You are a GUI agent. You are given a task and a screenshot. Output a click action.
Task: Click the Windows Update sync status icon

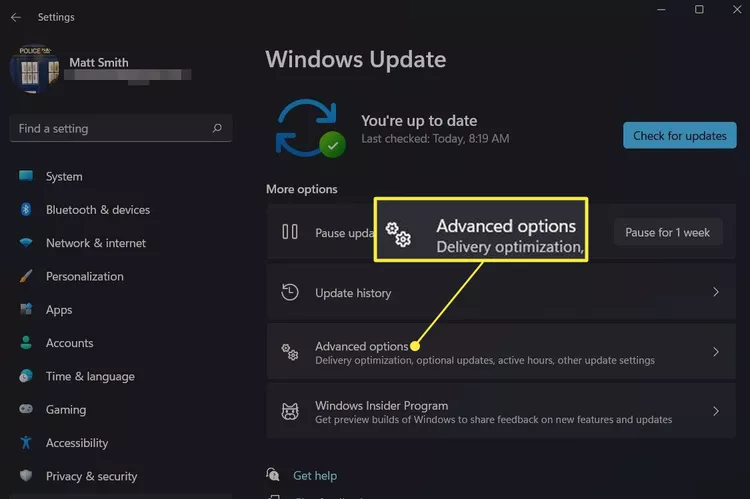point(308,128)
